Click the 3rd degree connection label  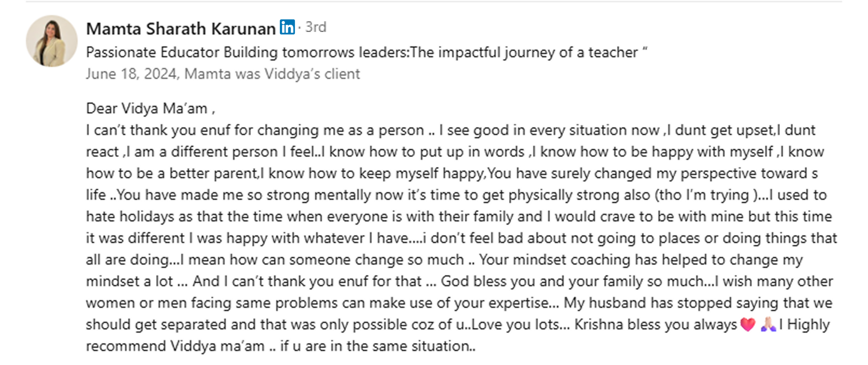tap(316, 27)
